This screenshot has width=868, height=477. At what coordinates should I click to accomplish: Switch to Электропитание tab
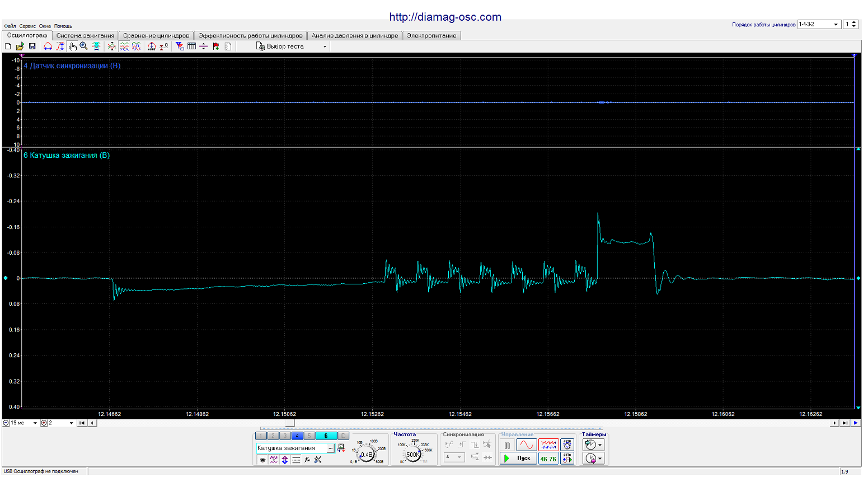coord(431,35)
